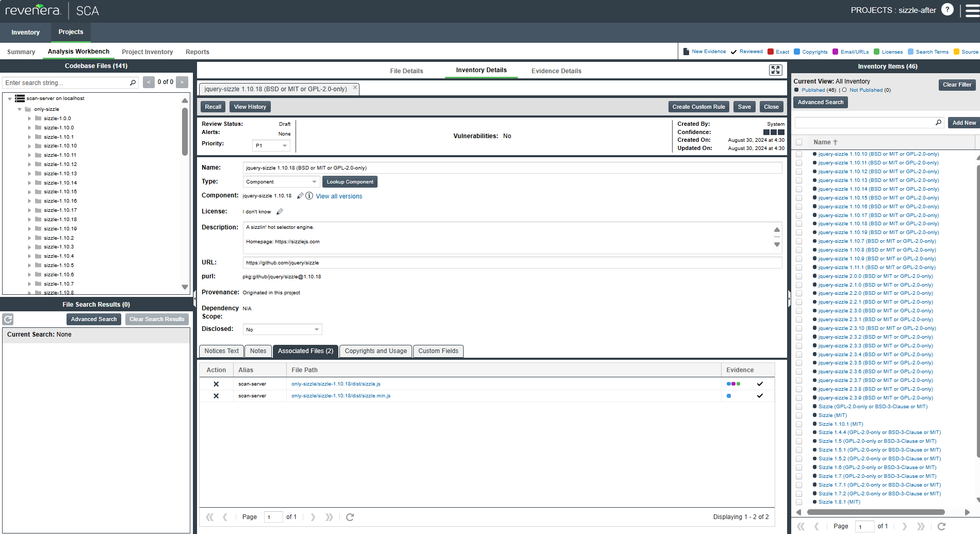980x534 pixels.
Task: Click the fullscreen expand icon in details panel
Action: pos(775,70)
